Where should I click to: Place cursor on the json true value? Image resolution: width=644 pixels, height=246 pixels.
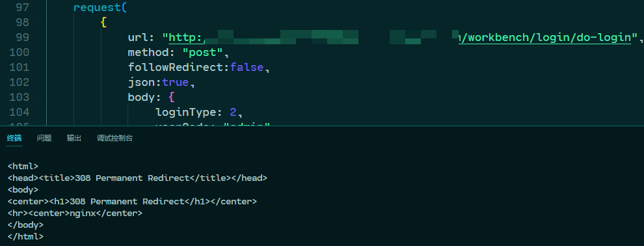tap(176, 82)
